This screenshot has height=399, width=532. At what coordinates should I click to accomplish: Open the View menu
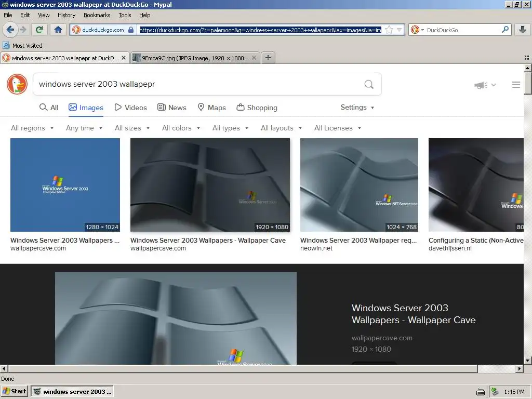[x=44, y=15]
